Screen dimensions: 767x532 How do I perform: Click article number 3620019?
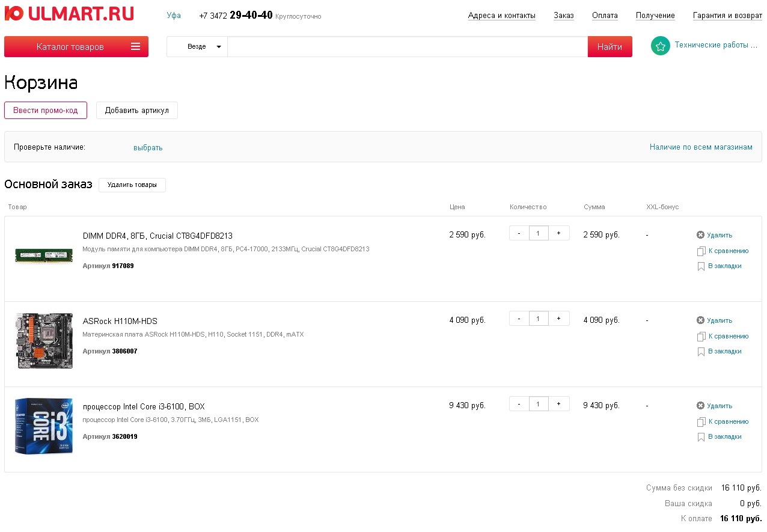(x=125, y=436)
